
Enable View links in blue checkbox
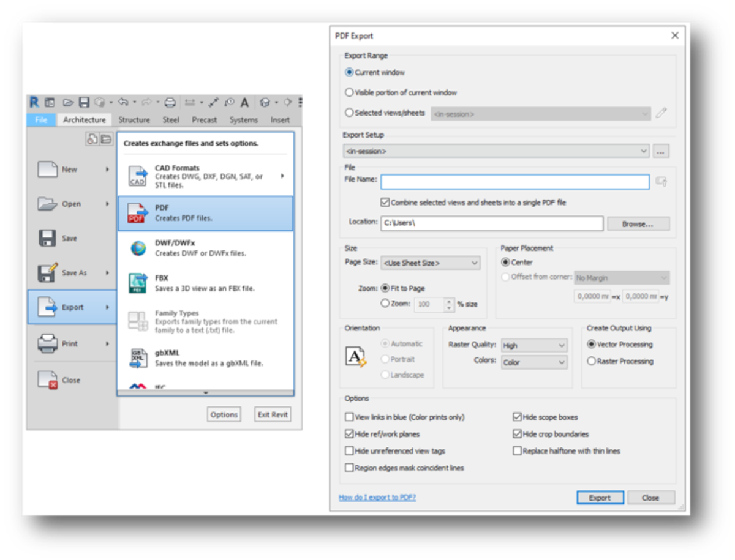[x=349, y=417]
